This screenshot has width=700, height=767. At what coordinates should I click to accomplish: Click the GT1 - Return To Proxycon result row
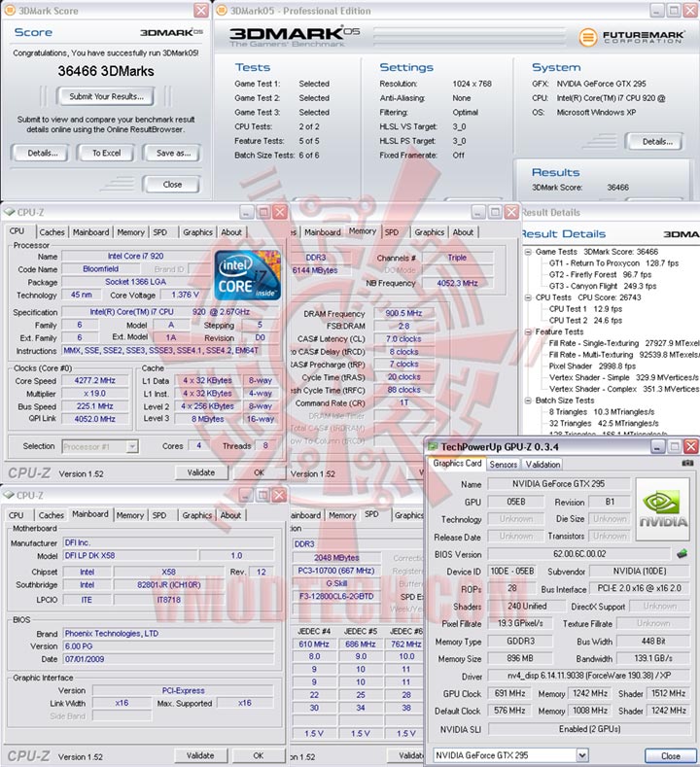(613, 263)
